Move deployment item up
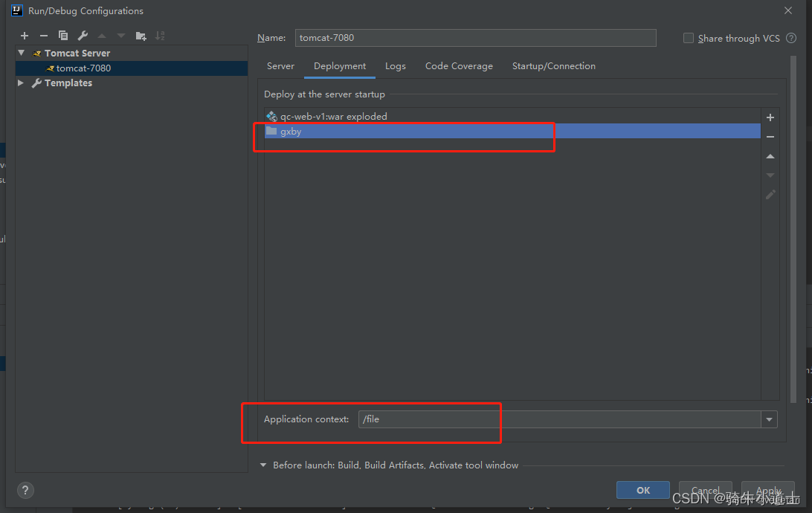The height and width of the screenshot is (513, 812). pyautogui.click(x=770, y=156)
